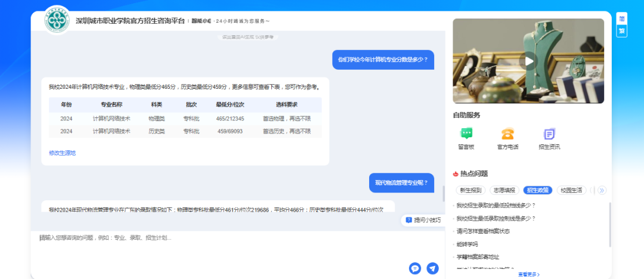Screen dimensions: 644x279
Task: Switch language to 繁 traditional Chinese
Action: click(622, 31)
